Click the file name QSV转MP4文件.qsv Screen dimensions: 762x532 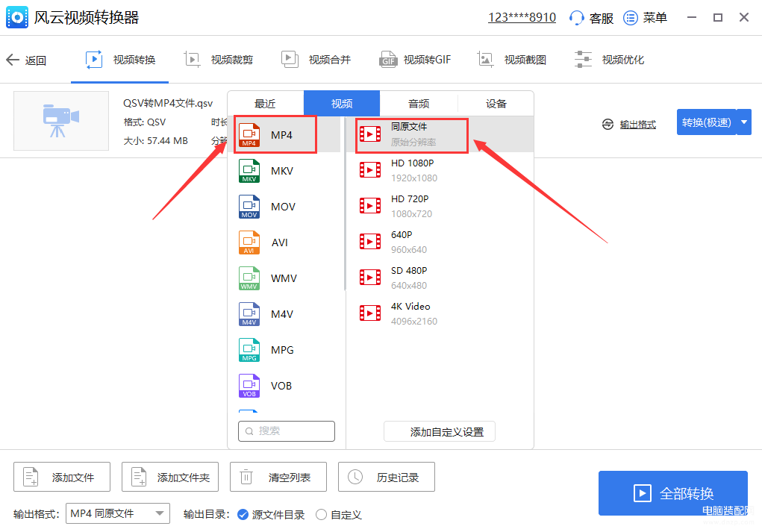(x=168, y=103)
